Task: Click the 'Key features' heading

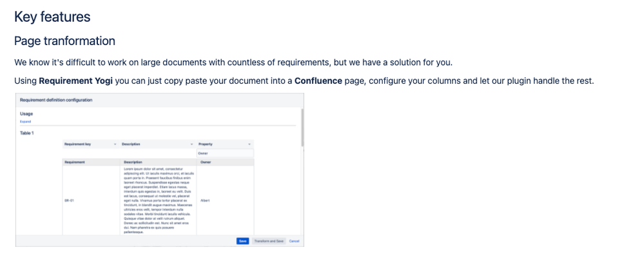Action: point(52,17)
